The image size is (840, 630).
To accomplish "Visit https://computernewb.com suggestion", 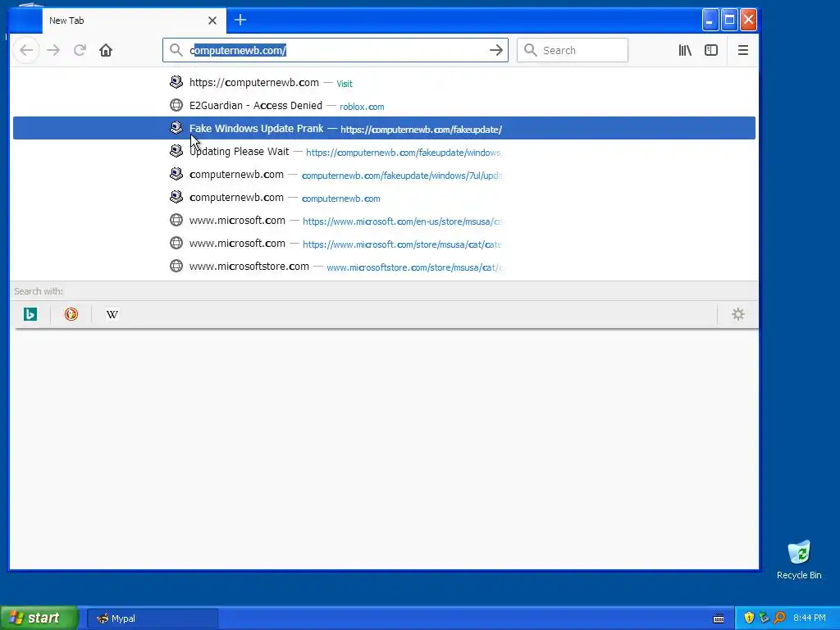I will [384, 83].
